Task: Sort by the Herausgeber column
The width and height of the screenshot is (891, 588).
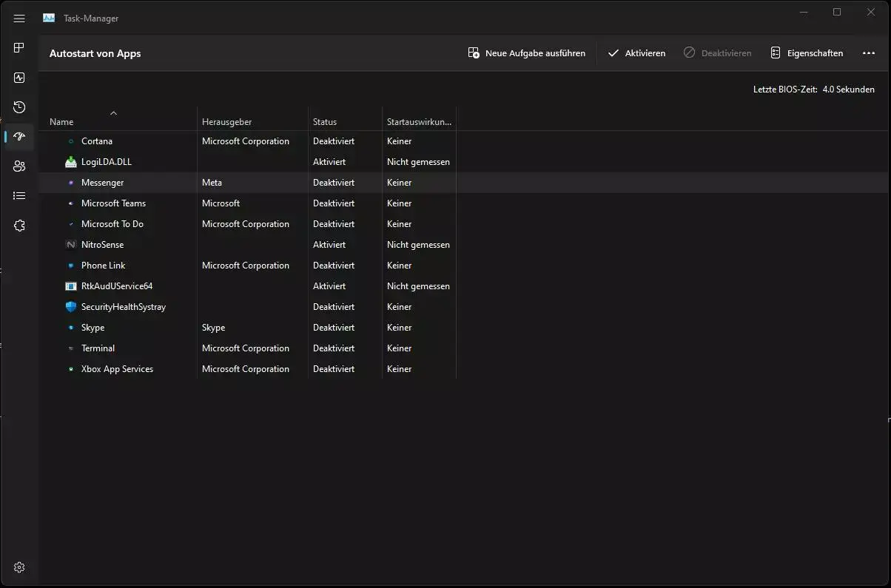Action: pyautogui.click(x=227, y=122)
